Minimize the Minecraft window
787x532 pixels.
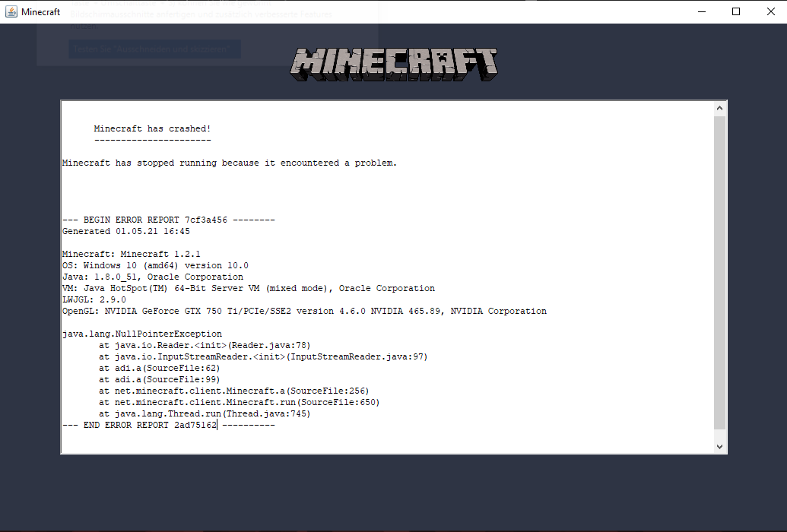pos(701,11)
